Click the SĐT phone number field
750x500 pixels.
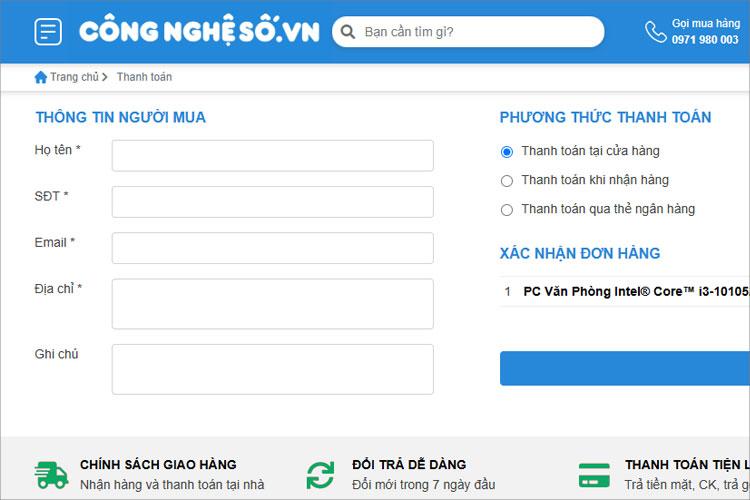272,202
